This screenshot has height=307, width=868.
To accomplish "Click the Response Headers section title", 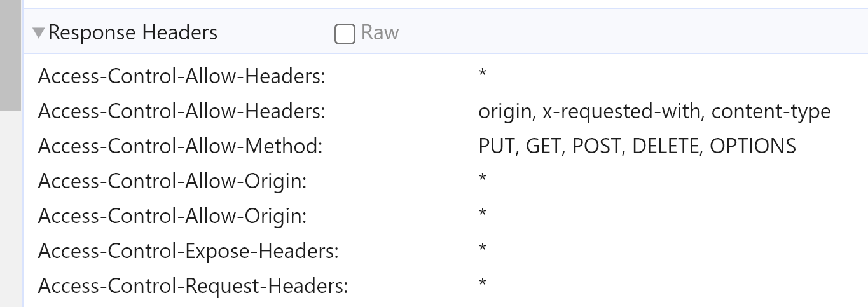I will [132, 32].
